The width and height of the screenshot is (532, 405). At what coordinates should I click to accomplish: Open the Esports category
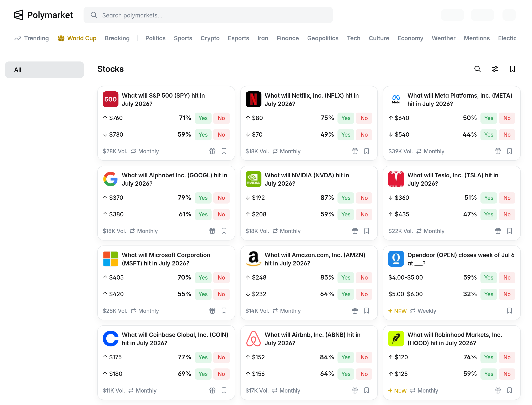coord(239,38)
